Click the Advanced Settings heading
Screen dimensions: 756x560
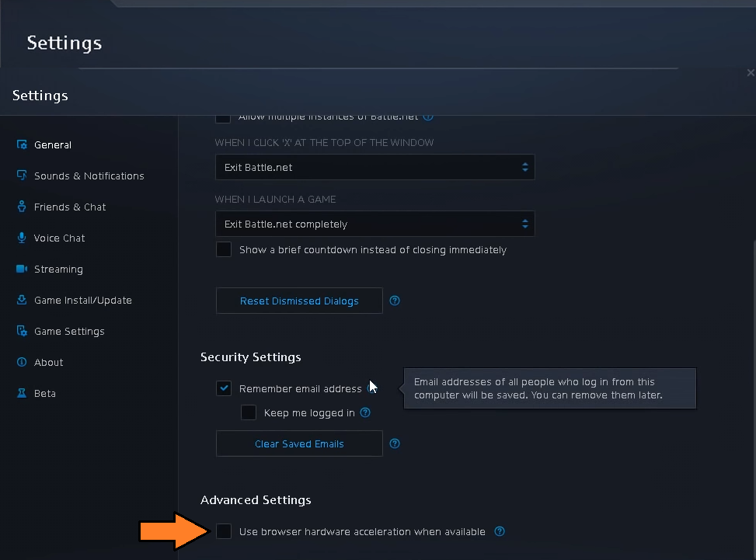[x=256, y=500]
